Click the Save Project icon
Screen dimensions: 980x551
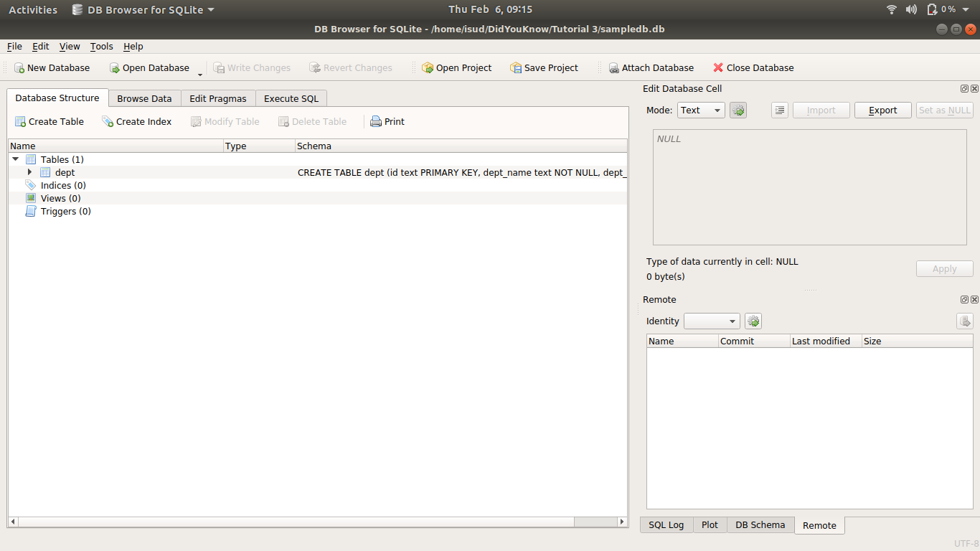pos(516,68)
